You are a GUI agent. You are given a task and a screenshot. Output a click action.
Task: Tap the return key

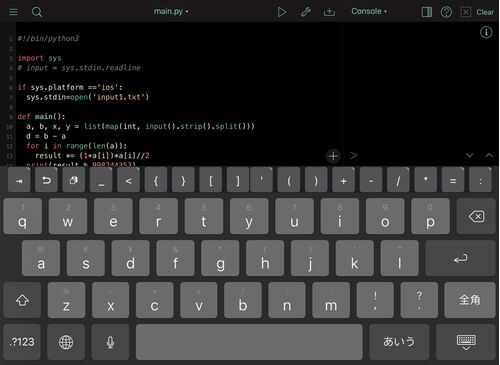point(460,258)
